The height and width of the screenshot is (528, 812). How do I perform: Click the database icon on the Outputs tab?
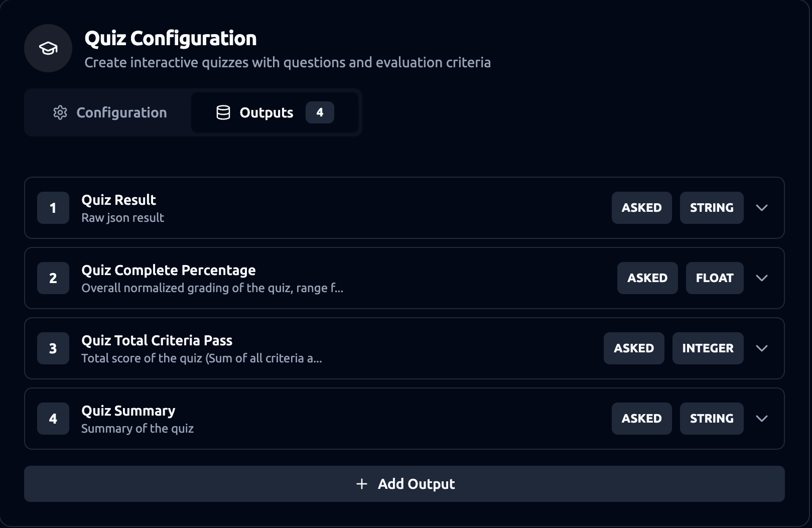223,112
